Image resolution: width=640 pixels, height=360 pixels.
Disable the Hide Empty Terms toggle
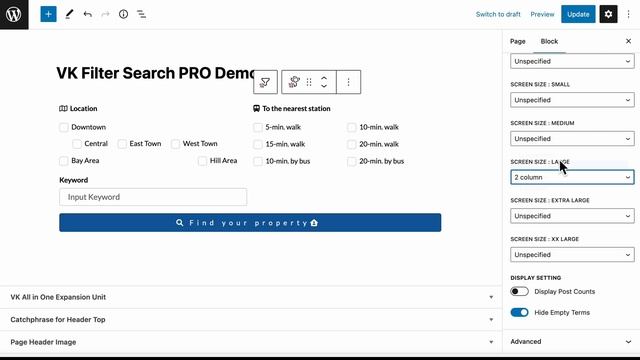click(519, 313)
